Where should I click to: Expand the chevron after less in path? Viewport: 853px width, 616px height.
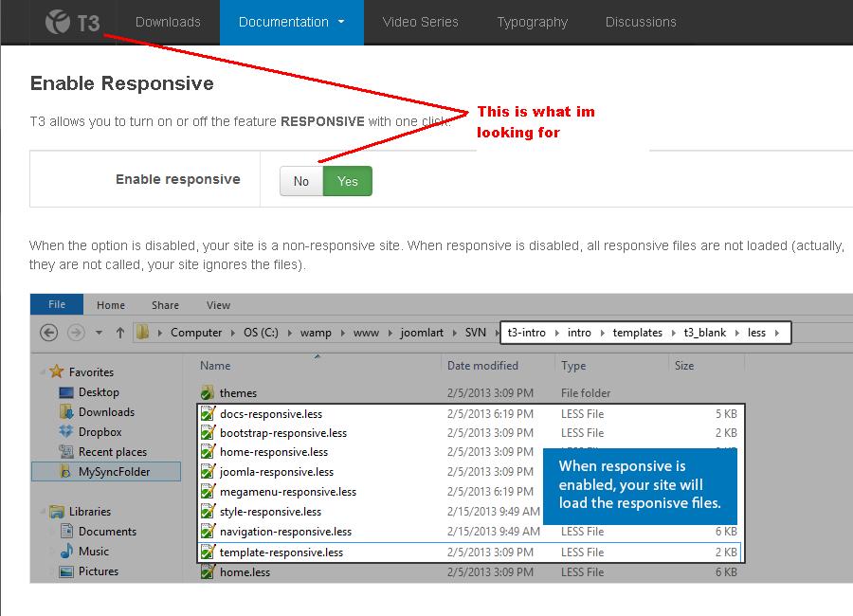pos(777,333)
